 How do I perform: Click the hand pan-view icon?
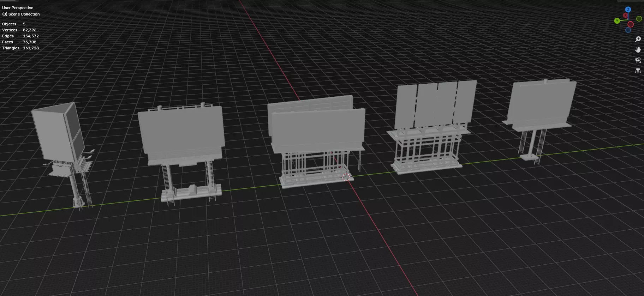pyautogui.click(x=638, y=50)
